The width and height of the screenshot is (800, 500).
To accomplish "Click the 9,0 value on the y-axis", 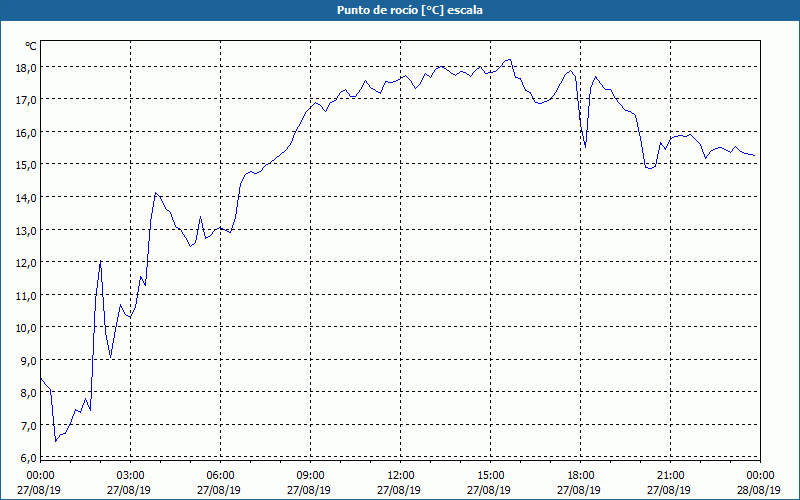I will tap(28, 361).
